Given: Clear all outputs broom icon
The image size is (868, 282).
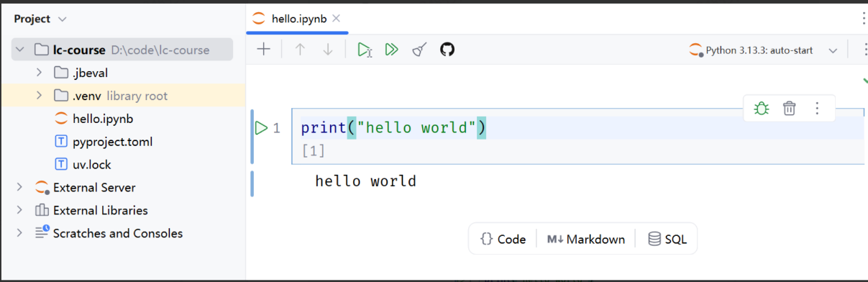Looking at the screenshot, I should (x=419, y=50).
